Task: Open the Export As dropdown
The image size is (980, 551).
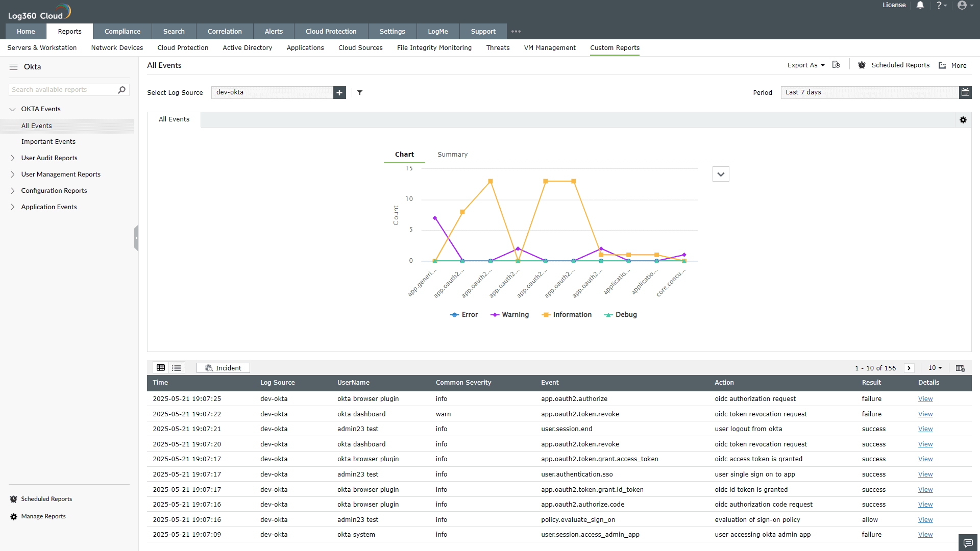Action: coord(805,65)
